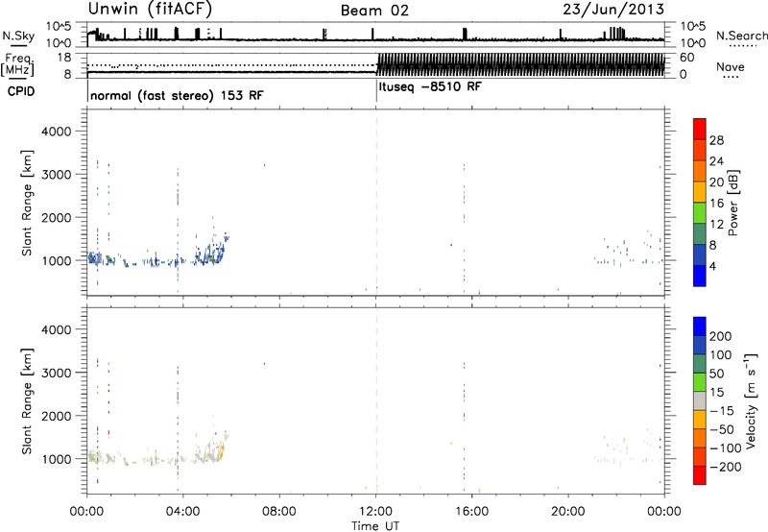Click the 'Velocity [m s-1]' colorbar label

751,400
